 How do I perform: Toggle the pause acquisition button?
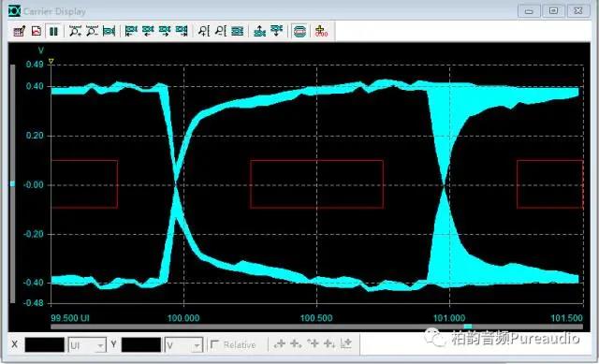coord(54,31)
